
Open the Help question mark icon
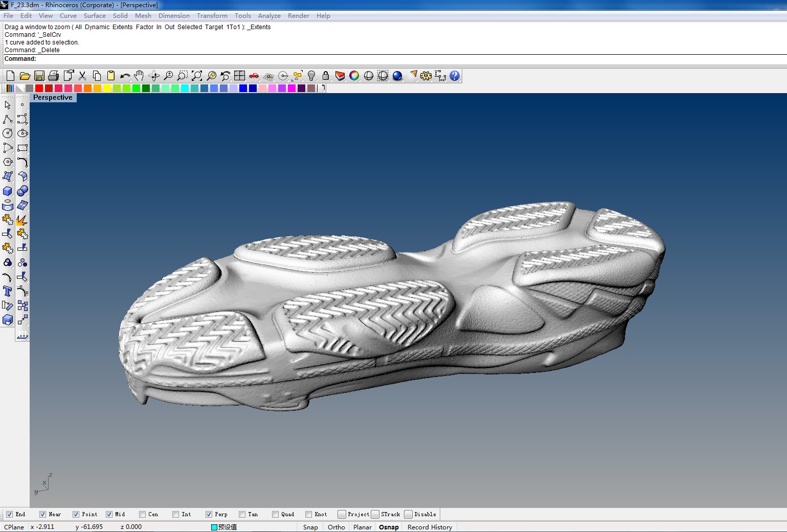tap(454, 76)
